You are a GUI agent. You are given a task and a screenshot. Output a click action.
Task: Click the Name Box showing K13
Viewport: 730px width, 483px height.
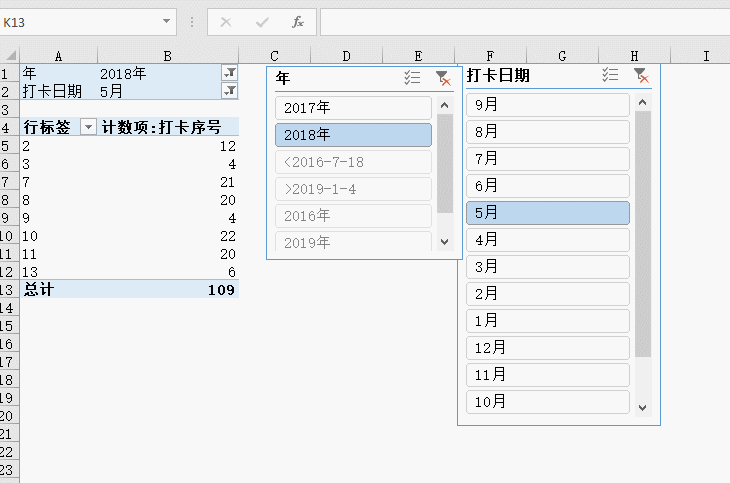(80, 22)
